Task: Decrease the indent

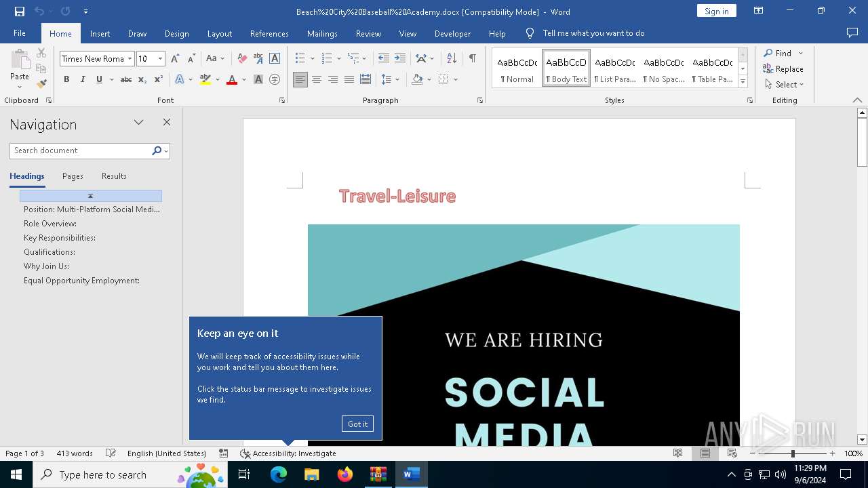Action: (x=384, y=59)
